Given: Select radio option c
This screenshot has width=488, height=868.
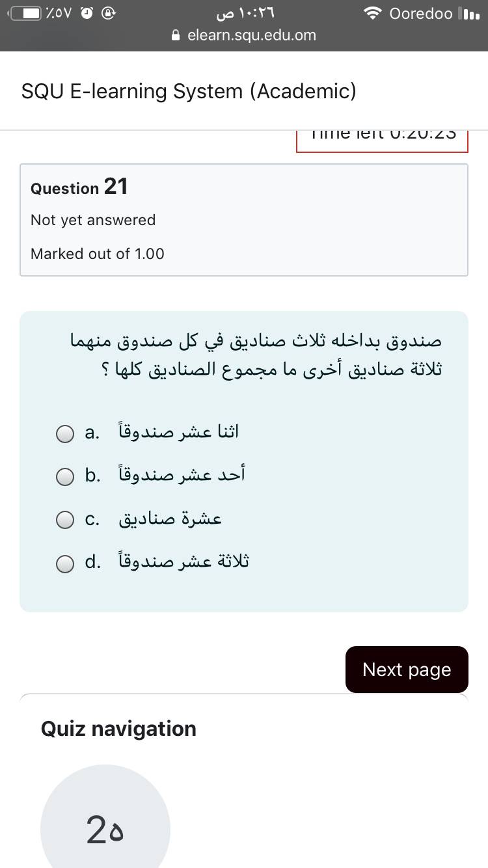Looking at the screenshot, I should coord(64,521).
